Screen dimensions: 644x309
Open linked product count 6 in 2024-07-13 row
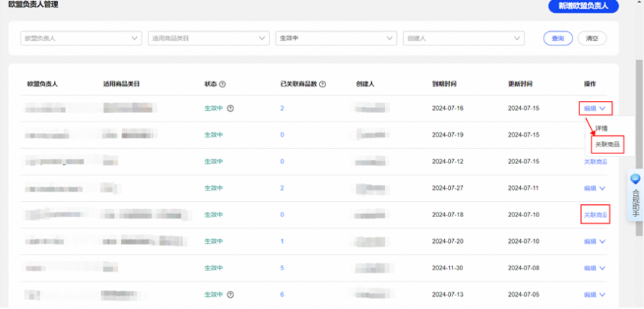click(x=282, y=295)
